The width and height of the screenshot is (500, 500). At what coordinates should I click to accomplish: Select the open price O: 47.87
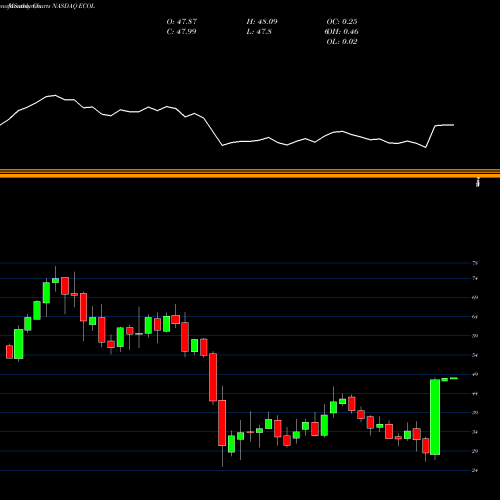[182, 22]
